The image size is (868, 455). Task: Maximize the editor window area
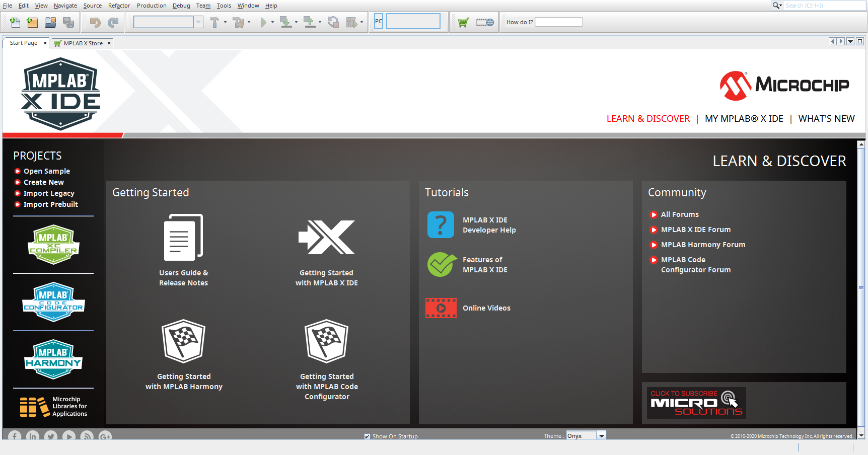click(x=860, y=41)
